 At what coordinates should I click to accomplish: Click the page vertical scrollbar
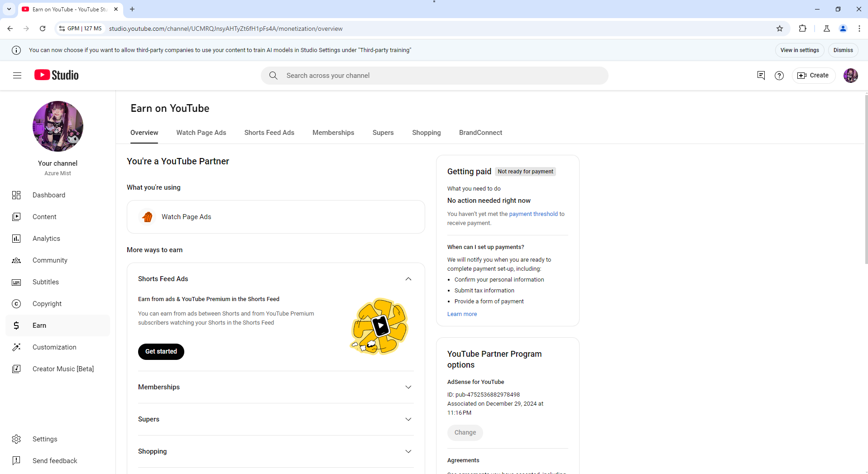tap(866, 179)
